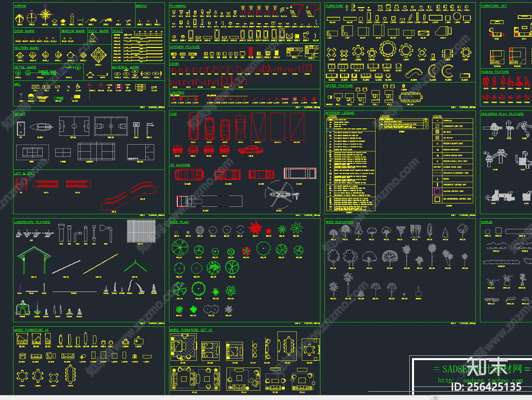
Task: Select the compass rose north arrow symbol
Action: pos(45,15)
